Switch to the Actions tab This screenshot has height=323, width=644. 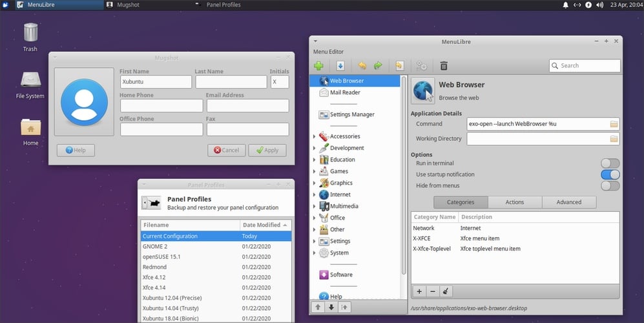click(x=515, y=202)
